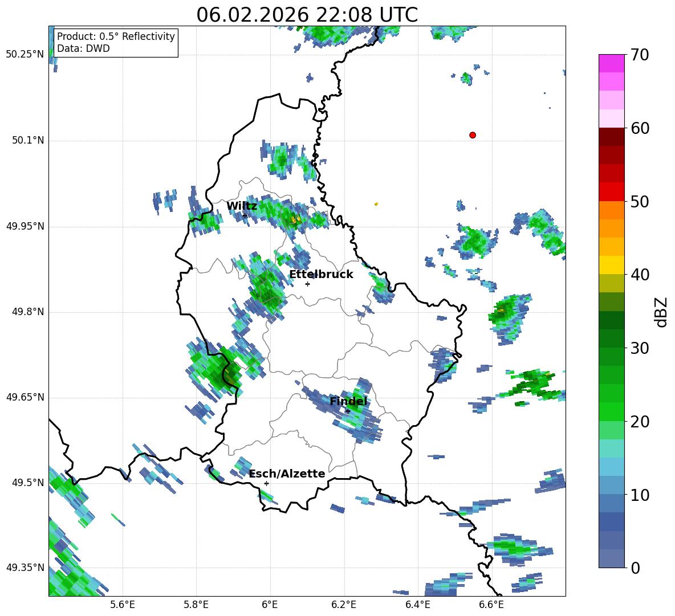Click the 5.8°E longitude label
The width and height of the screenshot is (675, 616).
tap(196, 605)
